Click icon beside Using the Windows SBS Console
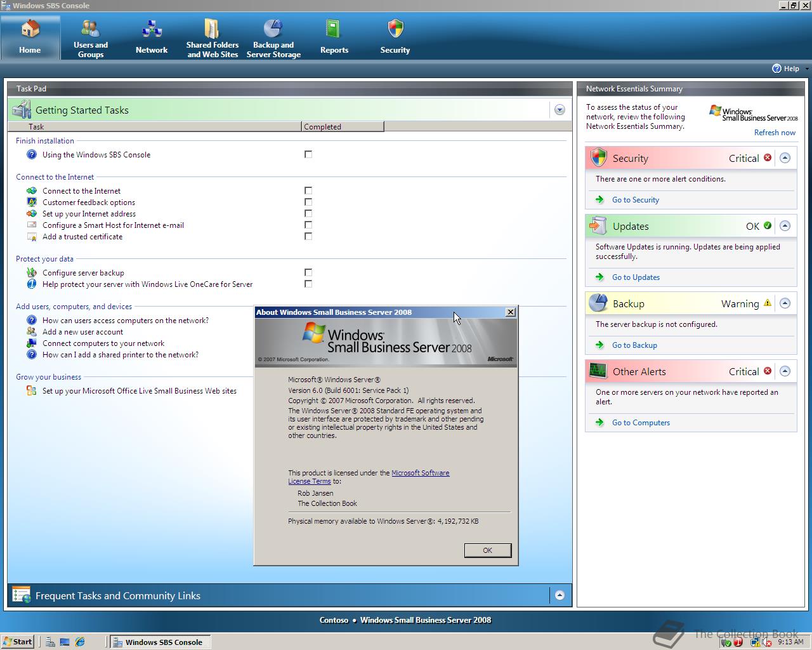This screenshot has height=650, width=812. click(x=32, y=154)
